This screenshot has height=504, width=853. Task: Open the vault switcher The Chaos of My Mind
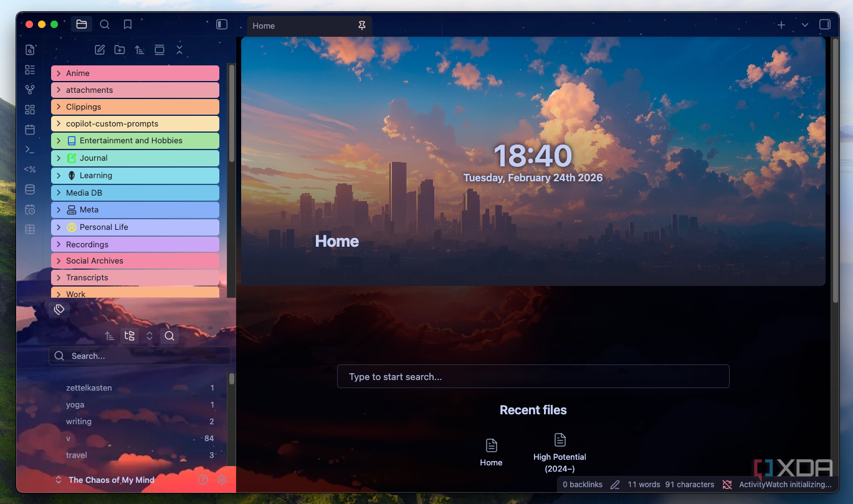(105, 480)
